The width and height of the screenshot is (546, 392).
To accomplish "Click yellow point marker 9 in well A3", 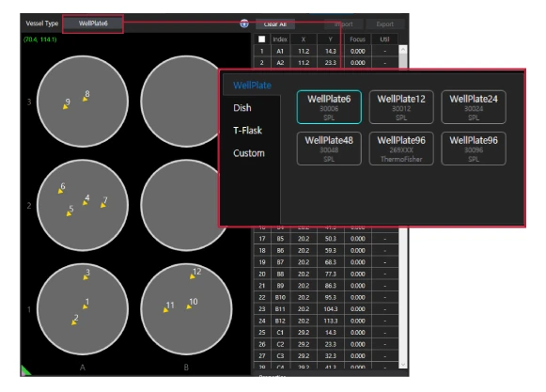I will click(65, 106).
